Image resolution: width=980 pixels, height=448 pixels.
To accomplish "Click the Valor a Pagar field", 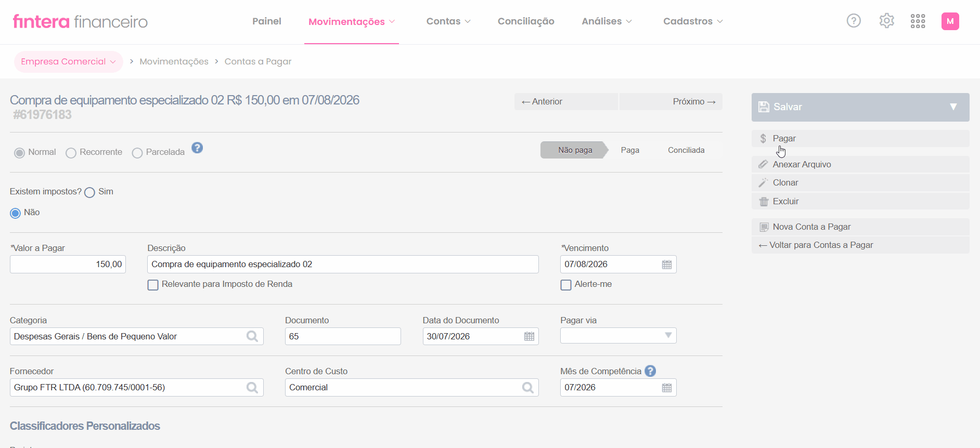I will click(68, 264).
